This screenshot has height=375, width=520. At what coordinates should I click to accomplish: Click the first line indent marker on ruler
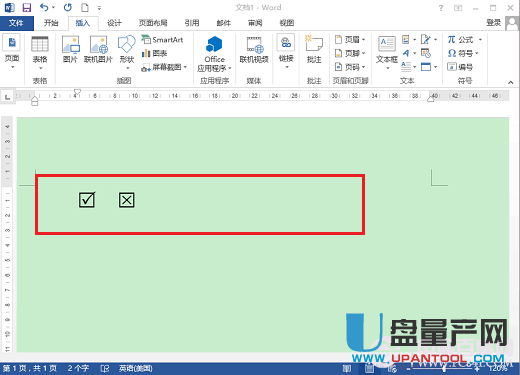(77, 91)
